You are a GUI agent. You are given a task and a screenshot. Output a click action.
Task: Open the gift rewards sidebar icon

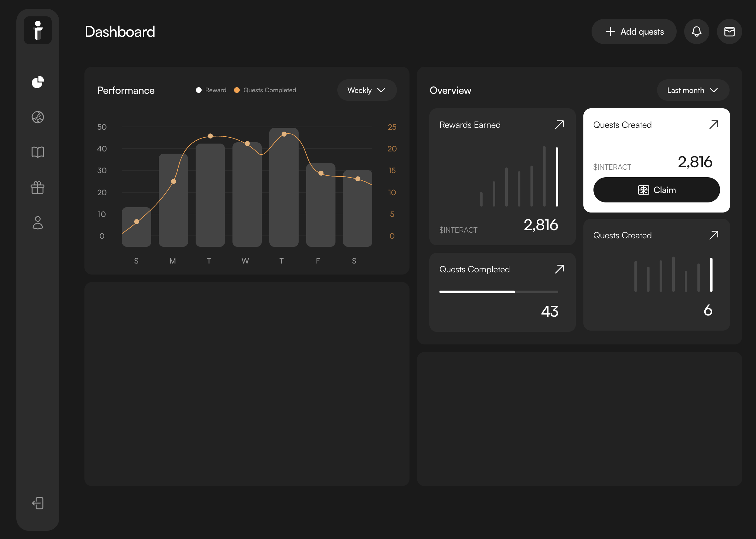click(x=38, y=188)
